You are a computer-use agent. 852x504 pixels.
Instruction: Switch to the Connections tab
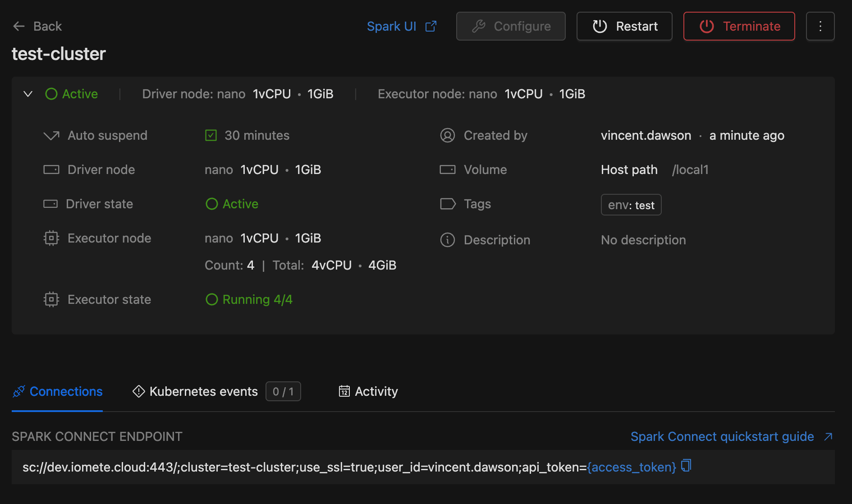(x=57, y=391)
